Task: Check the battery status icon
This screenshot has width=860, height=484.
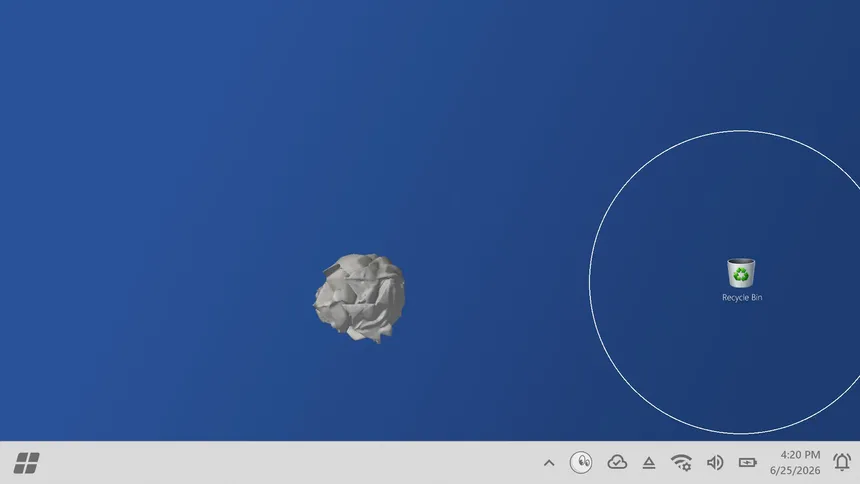Action: coord(748,463)
